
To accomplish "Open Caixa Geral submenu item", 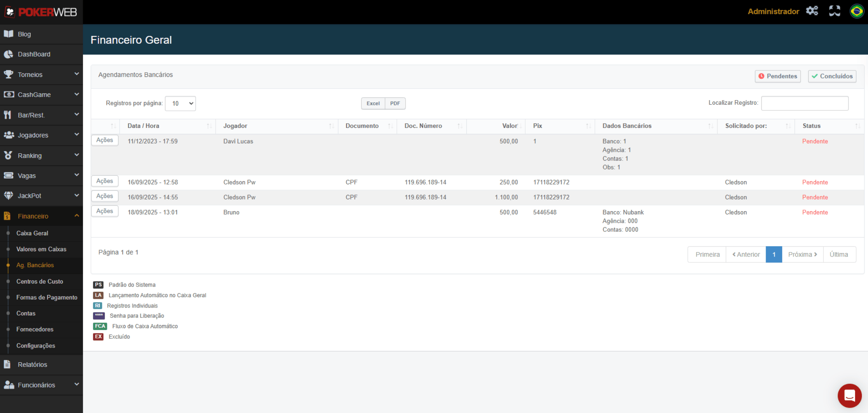I will click(x=32, y=233).
